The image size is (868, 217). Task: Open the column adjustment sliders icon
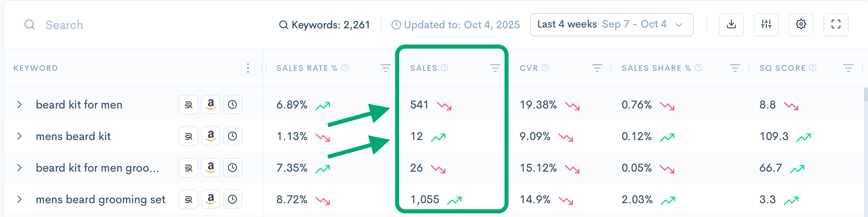pyautogui.click(x=766, y=25)
